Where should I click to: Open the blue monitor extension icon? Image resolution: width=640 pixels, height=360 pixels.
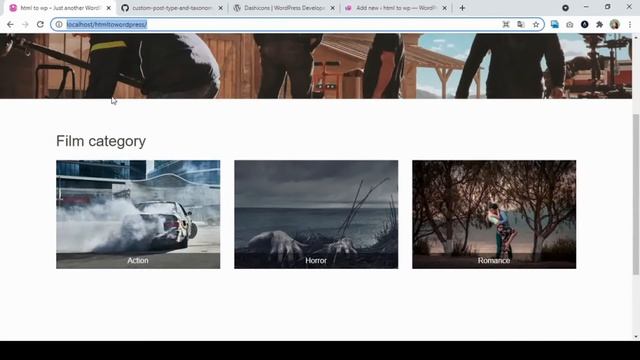555,24
